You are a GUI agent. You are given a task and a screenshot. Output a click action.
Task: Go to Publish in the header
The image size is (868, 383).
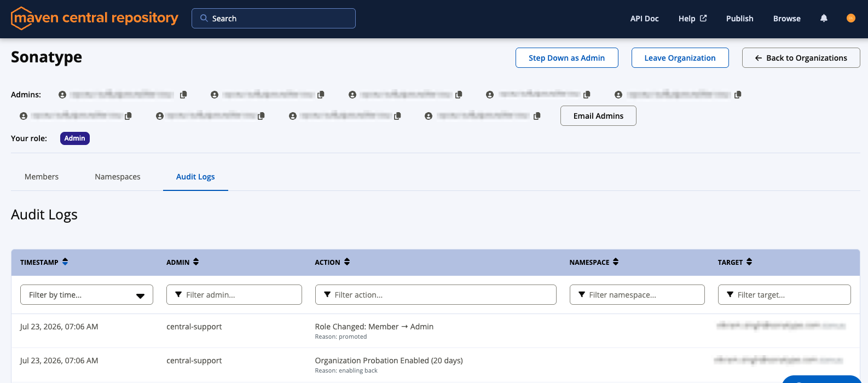[x=739, y=19]
